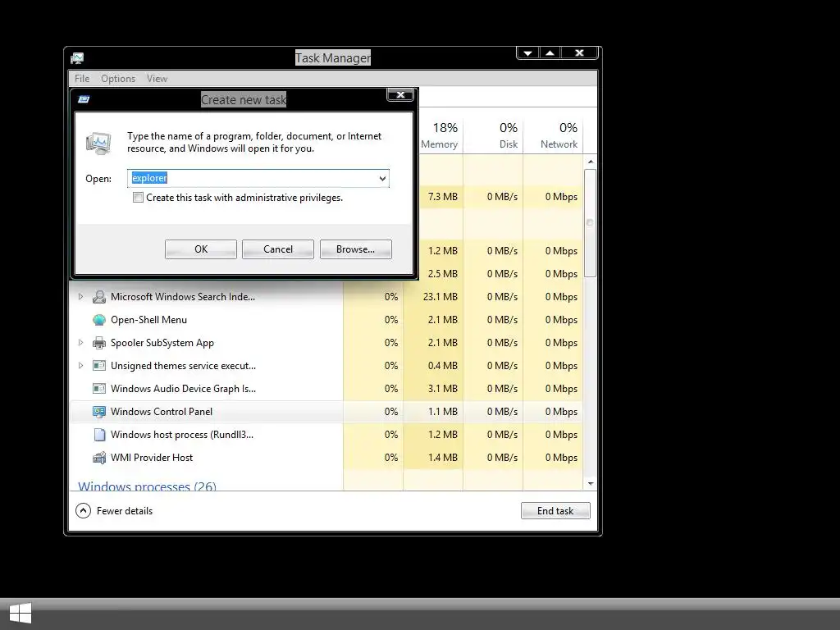
Task: Click the 7.3 MB memory value
Action: [x=442, y=197]
